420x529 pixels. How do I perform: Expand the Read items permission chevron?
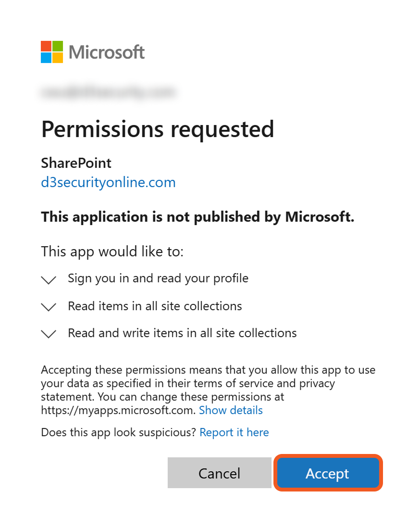click(x=49, y=307)
